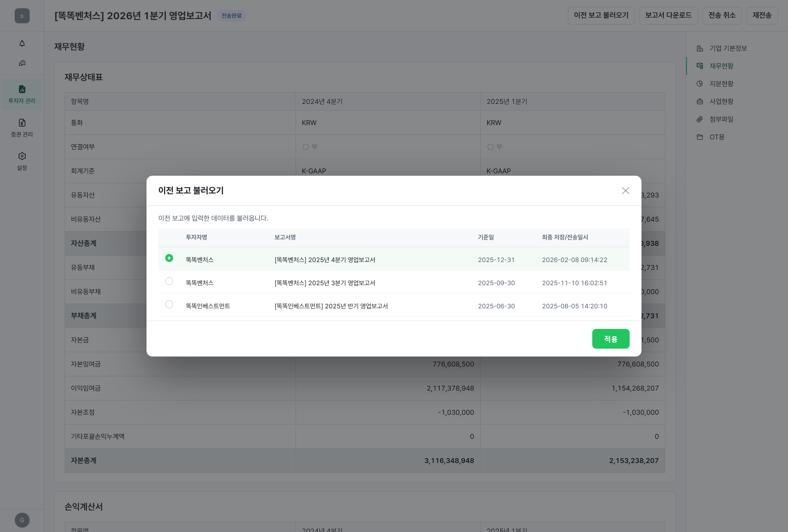The image size is (788, 532).
Task: Click the date 2025-12-31
Action: 496,260
